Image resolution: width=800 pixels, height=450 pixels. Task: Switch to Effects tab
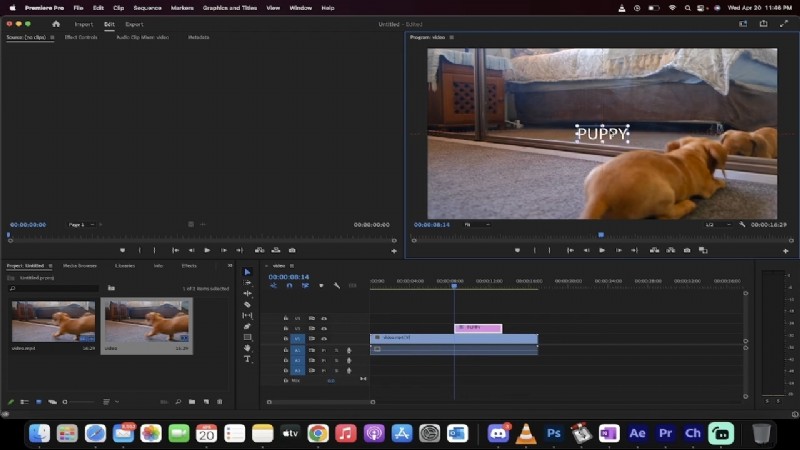pos(189,266)
